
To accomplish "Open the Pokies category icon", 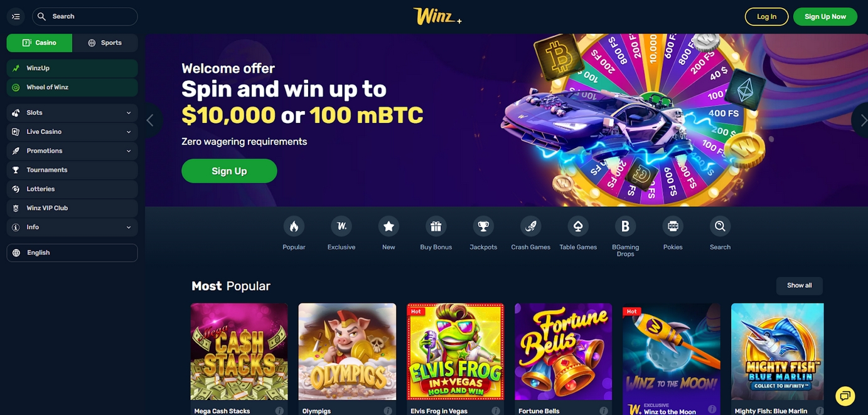I will [673, 226].
